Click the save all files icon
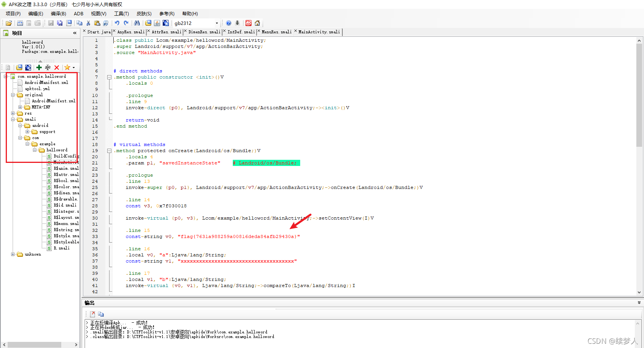644x348 pixels. coord(60,23)
